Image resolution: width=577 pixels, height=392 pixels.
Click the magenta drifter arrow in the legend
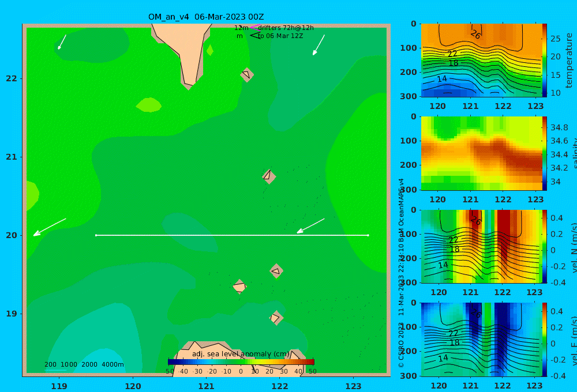[x=254, y=28]
